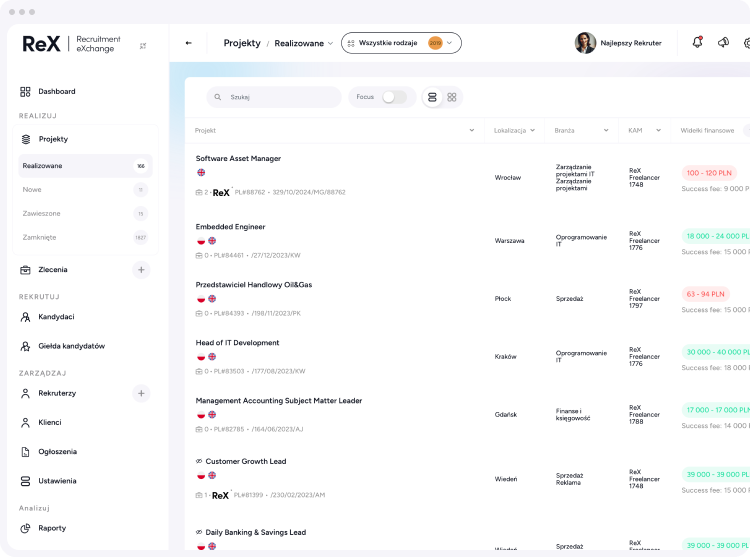Click the back arrow in header
750x557 pixels.
click(x=189, y=43)
